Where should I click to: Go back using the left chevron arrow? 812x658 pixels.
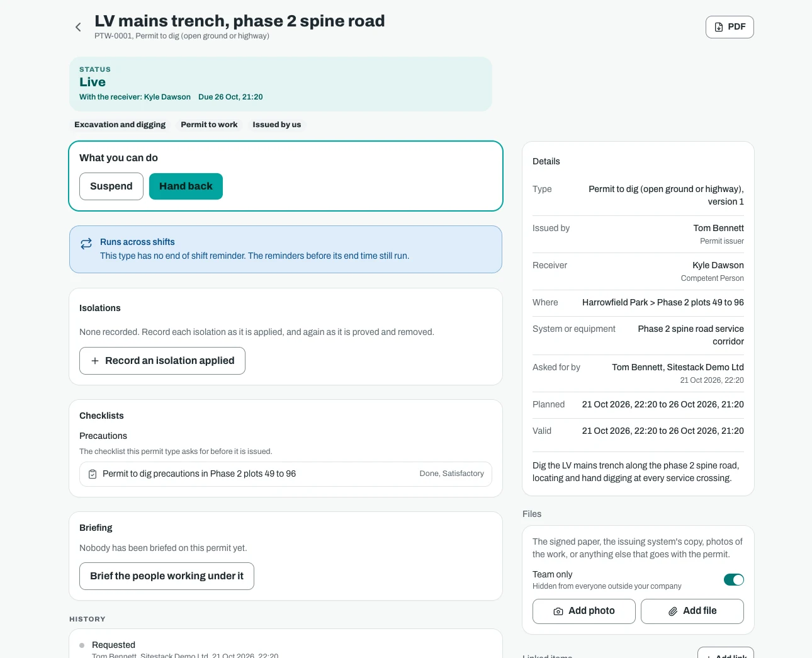tap(78, 27)
